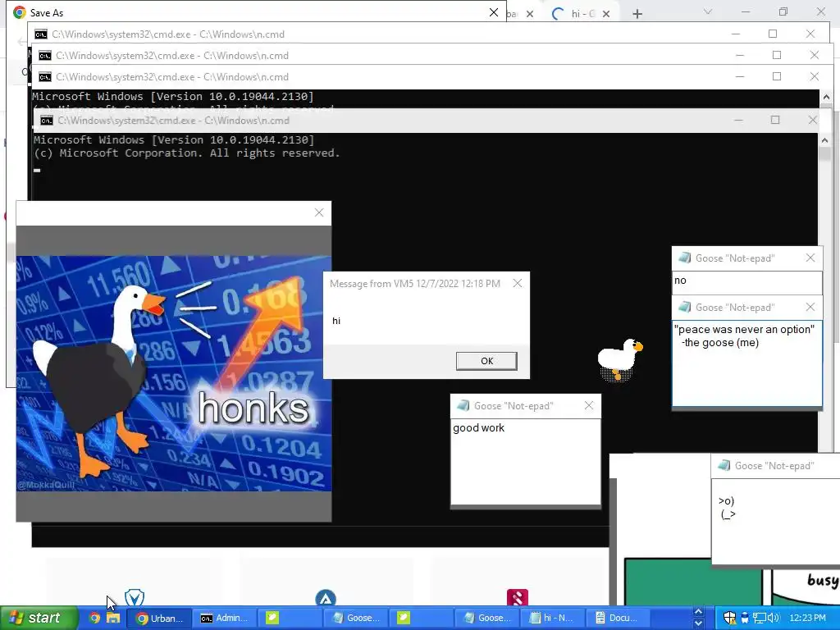This screenshot has width=840, height=630.
Task: Click the Not-epad icon in the 'no' window title
Action: (x=684, y=258)
